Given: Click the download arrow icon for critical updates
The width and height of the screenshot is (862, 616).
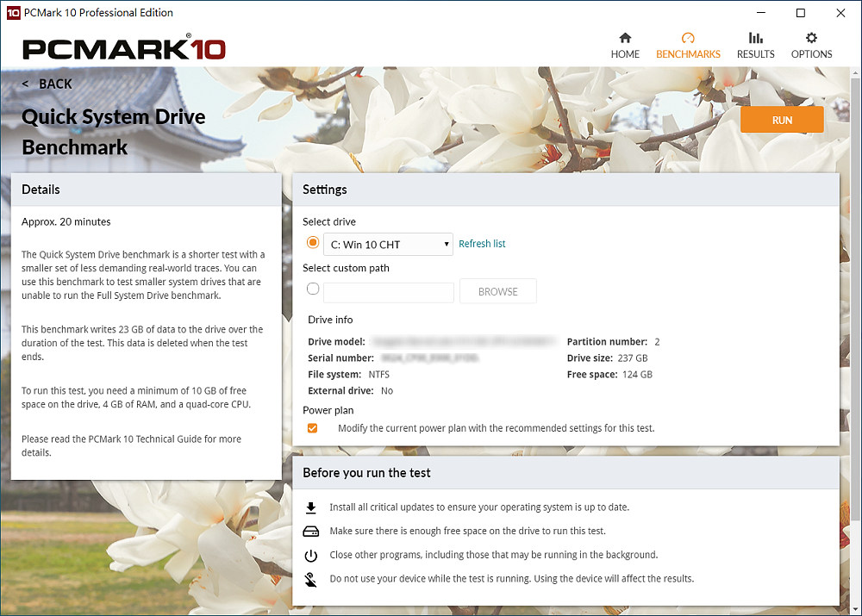Looking at the screenshot, I should 310,507.
